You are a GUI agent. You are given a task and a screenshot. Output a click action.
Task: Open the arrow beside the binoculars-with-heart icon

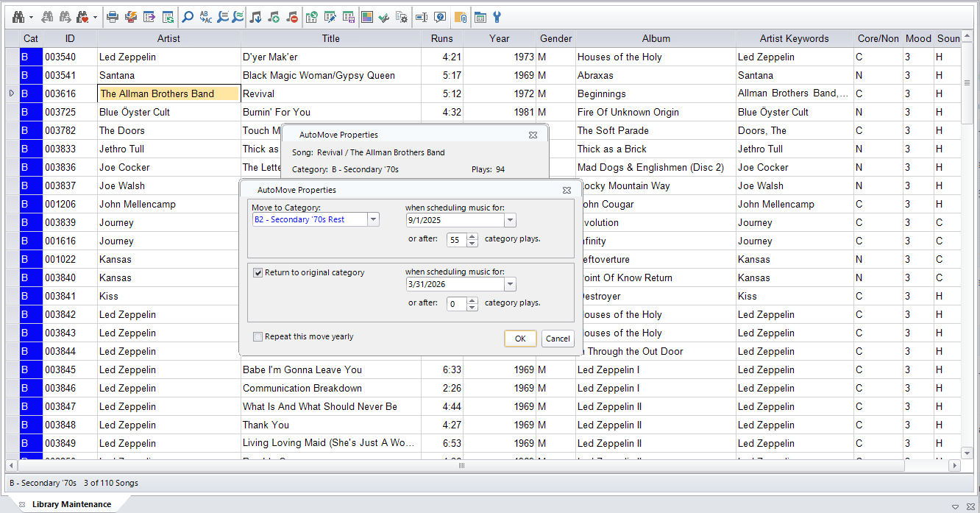point(95,16)
